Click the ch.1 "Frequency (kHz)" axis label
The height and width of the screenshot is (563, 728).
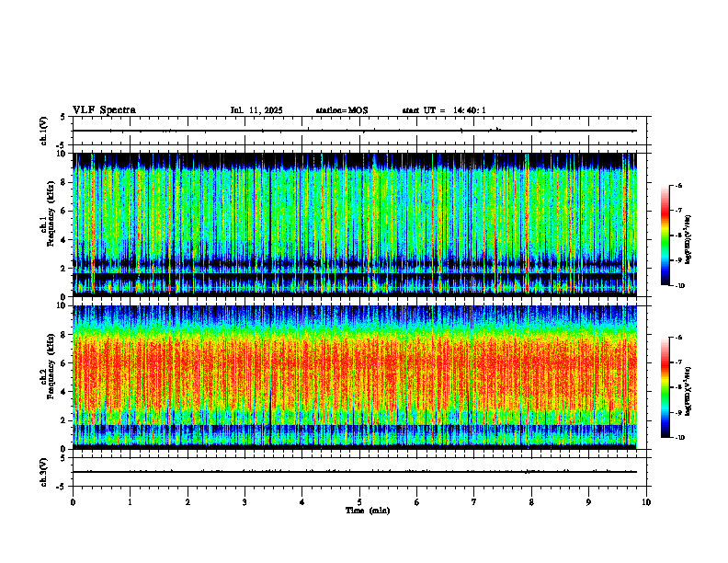pos(51,213)
